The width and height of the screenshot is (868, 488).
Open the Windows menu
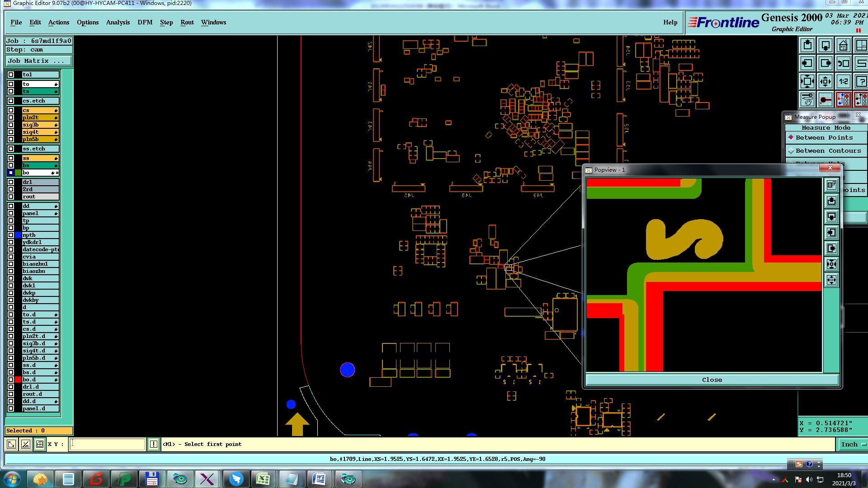[214, 22]
